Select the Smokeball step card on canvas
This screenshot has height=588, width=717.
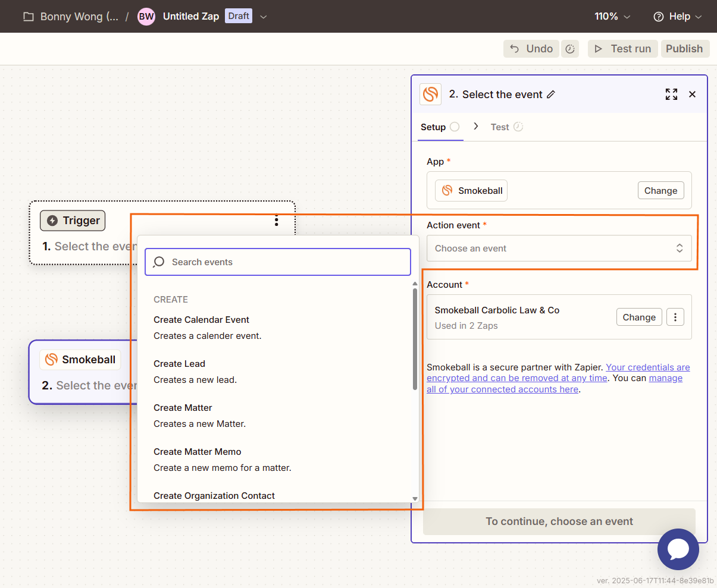[x=83, y=372]
